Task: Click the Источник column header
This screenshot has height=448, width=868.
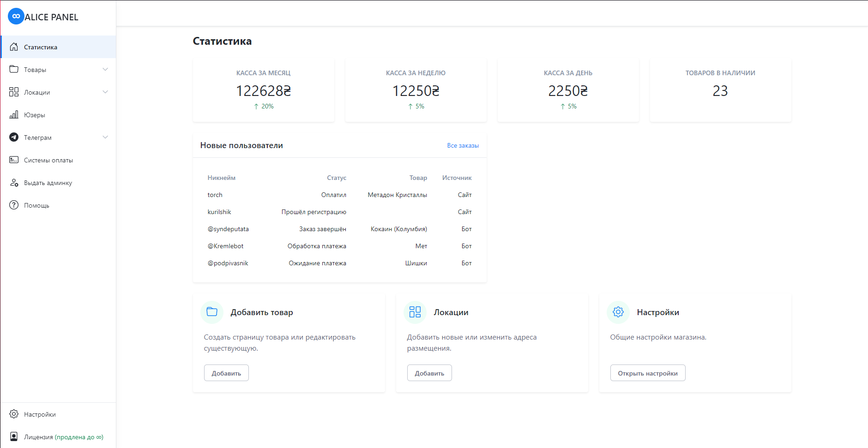Action: click(x=457, y=178)
